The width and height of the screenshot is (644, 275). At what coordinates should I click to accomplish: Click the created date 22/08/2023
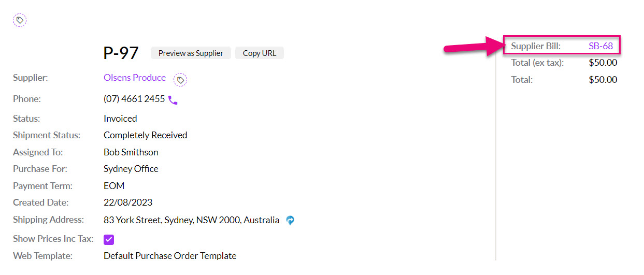tap(128, 202)
